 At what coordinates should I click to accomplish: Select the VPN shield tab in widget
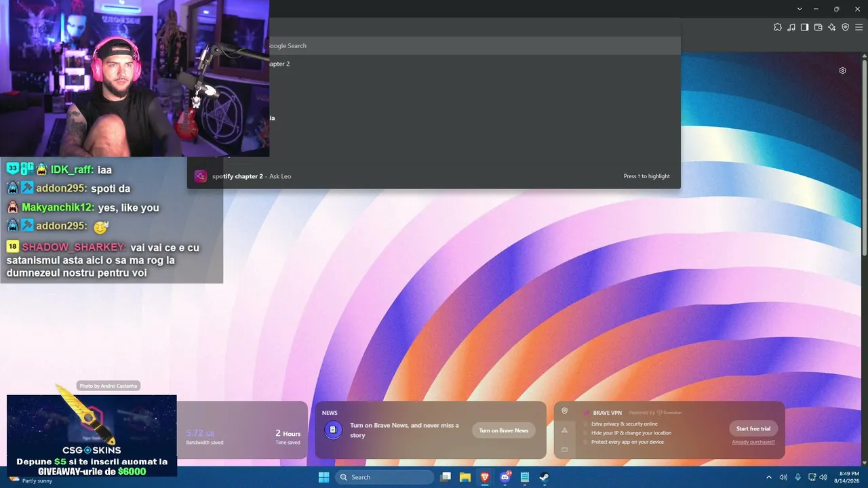point(564,411)
